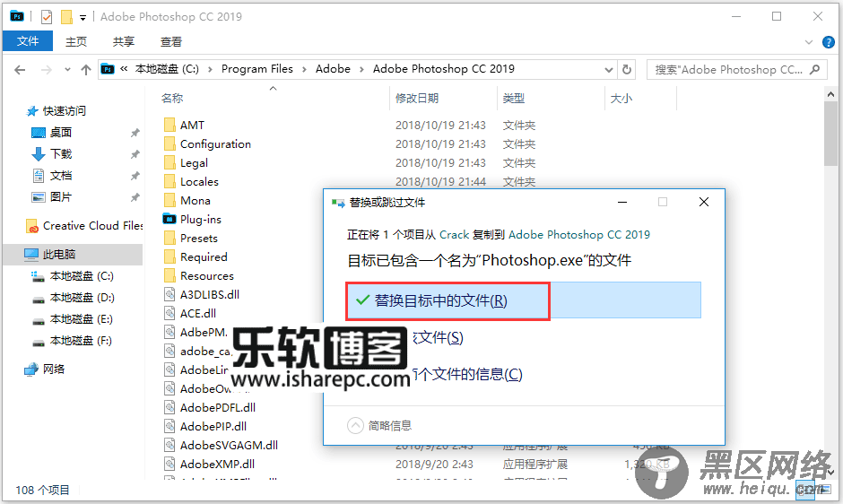
Task: Go forward with the right arrow
Action: tap(47, 69)
